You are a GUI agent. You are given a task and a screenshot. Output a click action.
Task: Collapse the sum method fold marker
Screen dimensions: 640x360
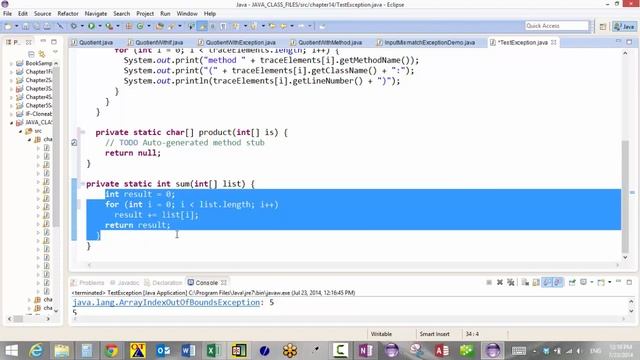point(82,184)
